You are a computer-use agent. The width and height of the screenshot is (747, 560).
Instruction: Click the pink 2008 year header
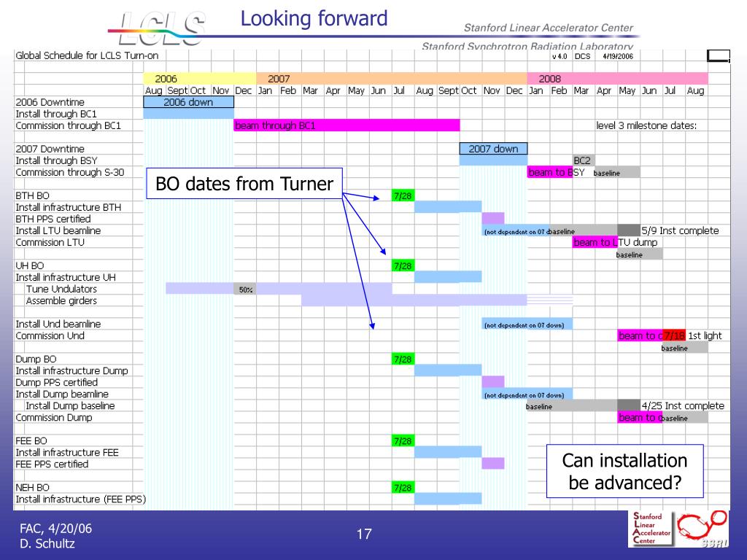617,79
